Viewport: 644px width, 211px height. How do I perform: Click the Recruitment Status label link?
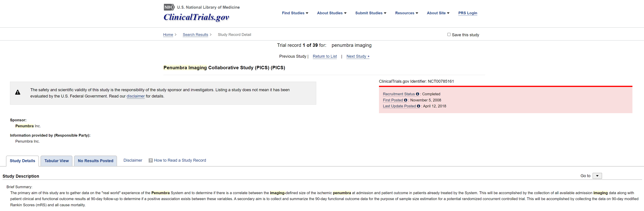click(399, 94)
